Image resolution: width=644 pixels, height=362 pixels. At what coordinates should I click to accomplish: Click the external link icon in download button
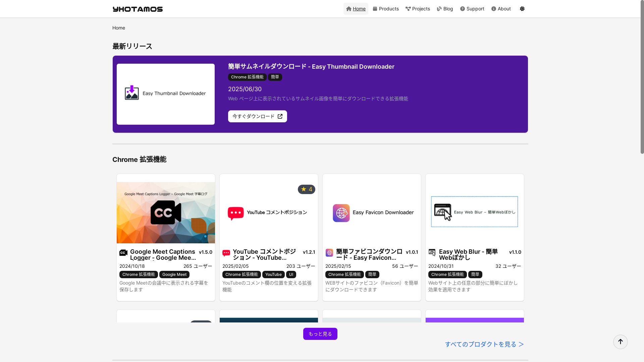280,116
